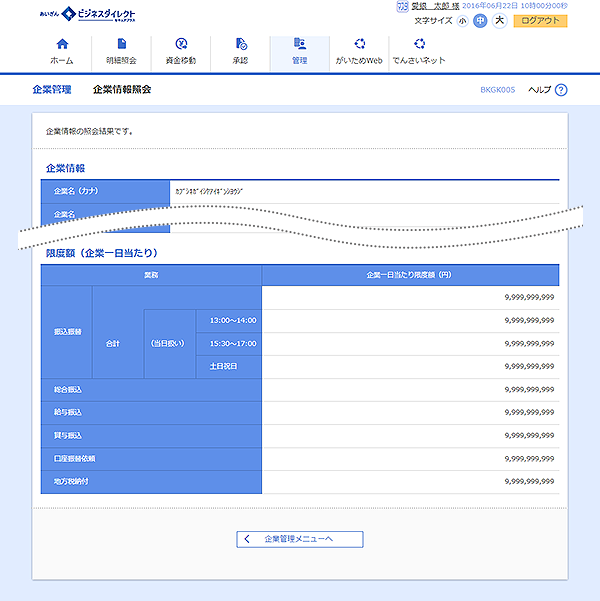The image size is (600, 601).
Task: Click the help question mark icon
Action: point(561,90)
